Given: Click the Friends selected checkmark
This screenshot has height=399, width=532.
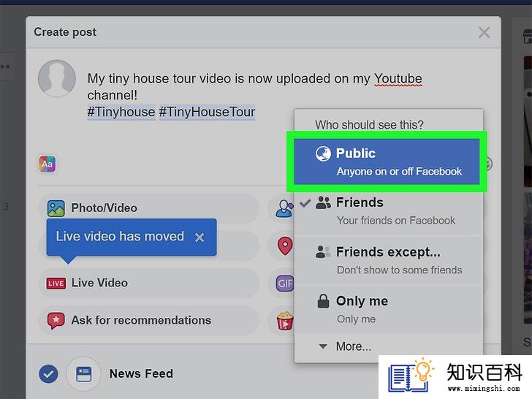Looking at the screenshot, I should [305, 203].
